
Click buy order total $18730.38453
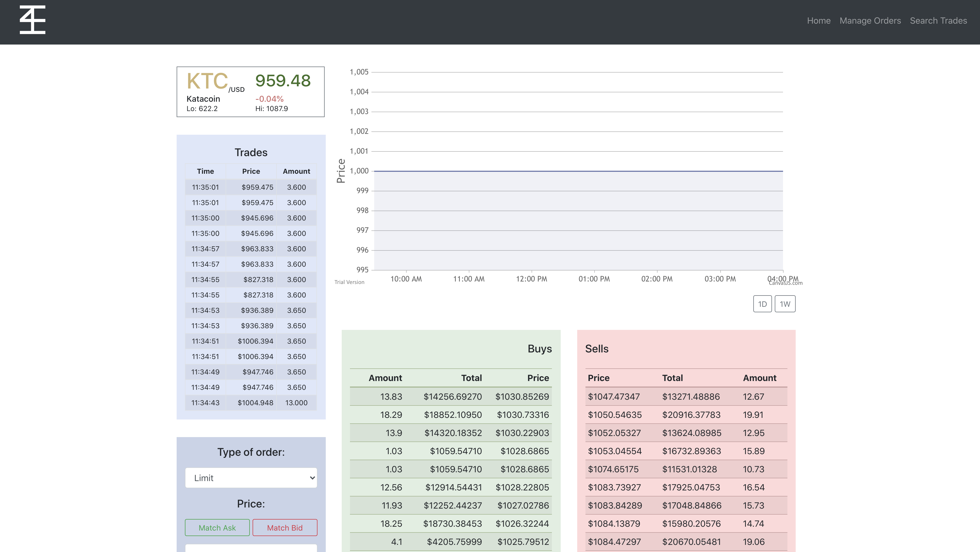452,524
